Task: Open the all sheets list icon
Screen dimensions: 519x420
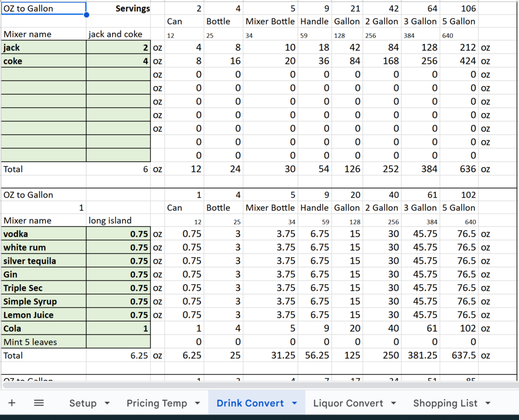Action: [39, 403]
